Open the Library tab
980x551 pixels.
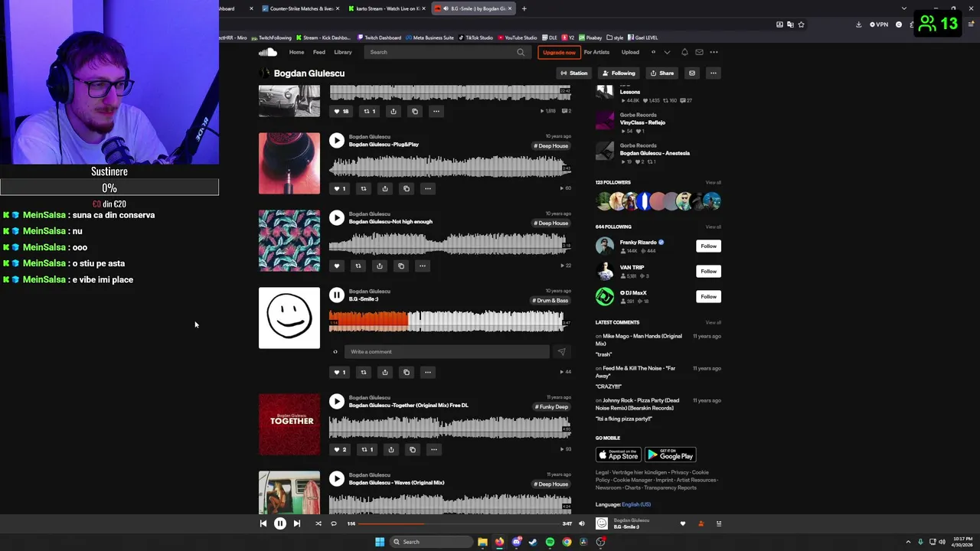click(343, 52)
